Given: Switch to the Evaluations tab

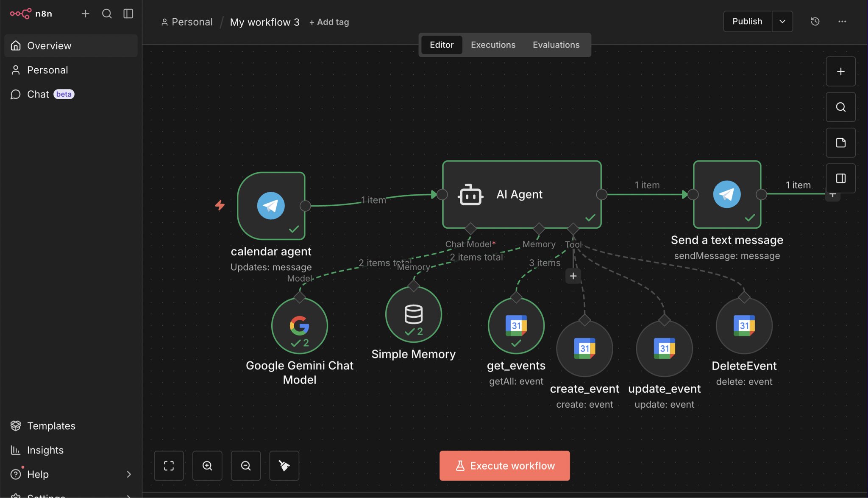Looking at the screenshot, I should tap(556, 45).
